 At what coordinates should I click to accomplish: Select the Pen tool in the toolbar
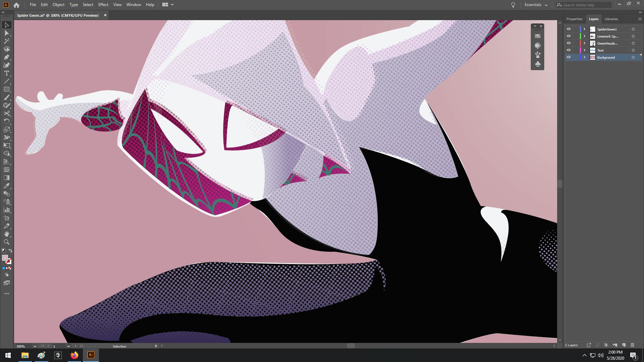coord(7,57)
